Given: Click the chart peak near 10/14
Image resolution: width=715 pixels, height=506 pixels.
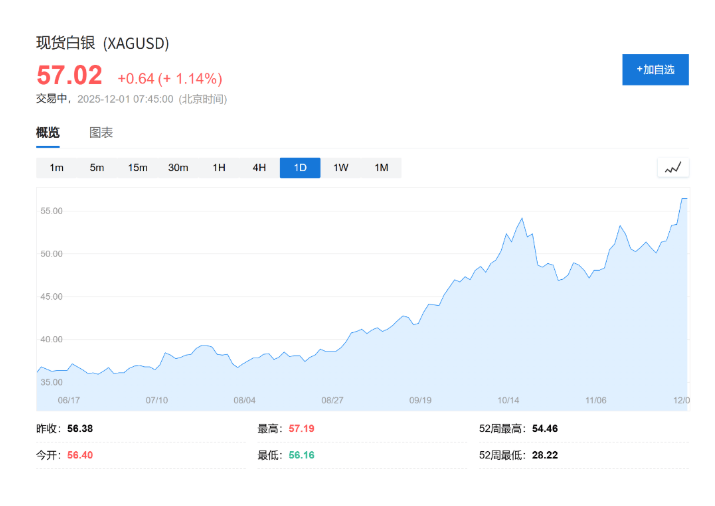Looking at the screenshot, I should coord(522,218).
